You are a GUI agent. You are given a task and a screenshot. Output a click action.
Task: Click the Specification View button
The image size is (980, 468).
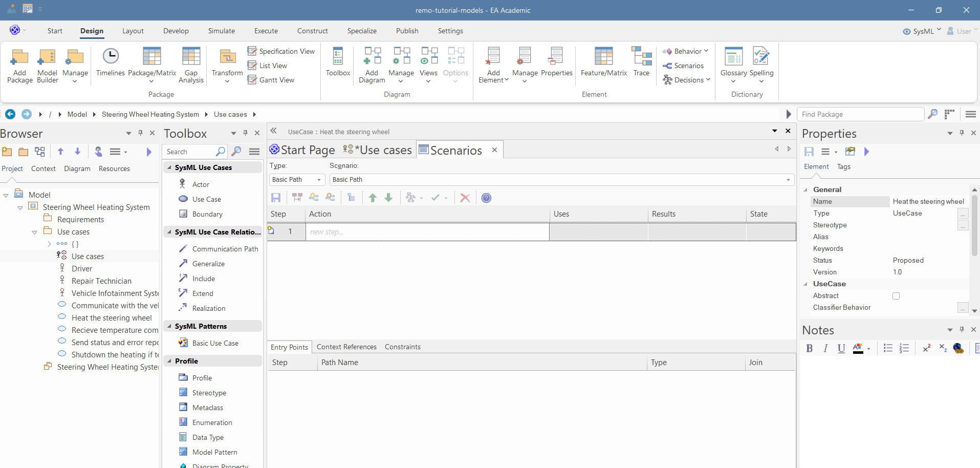tap(281, 51)
